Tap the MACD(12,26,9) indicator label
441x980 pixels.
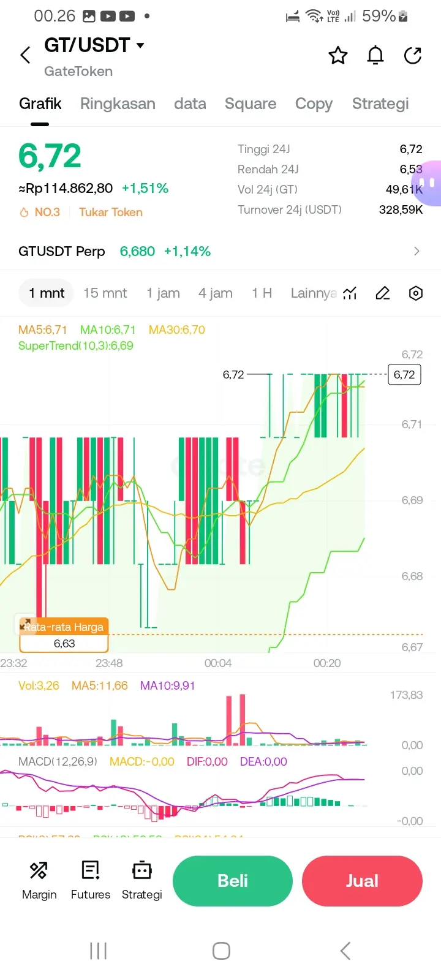click(58, 761)
